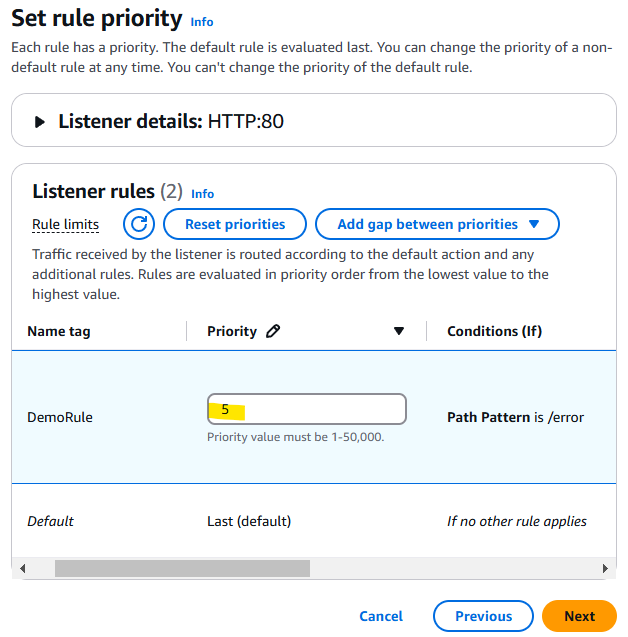628x637 pixels.
Task: Click the scrollbar left arrow
Action: (x=23, y=568)
